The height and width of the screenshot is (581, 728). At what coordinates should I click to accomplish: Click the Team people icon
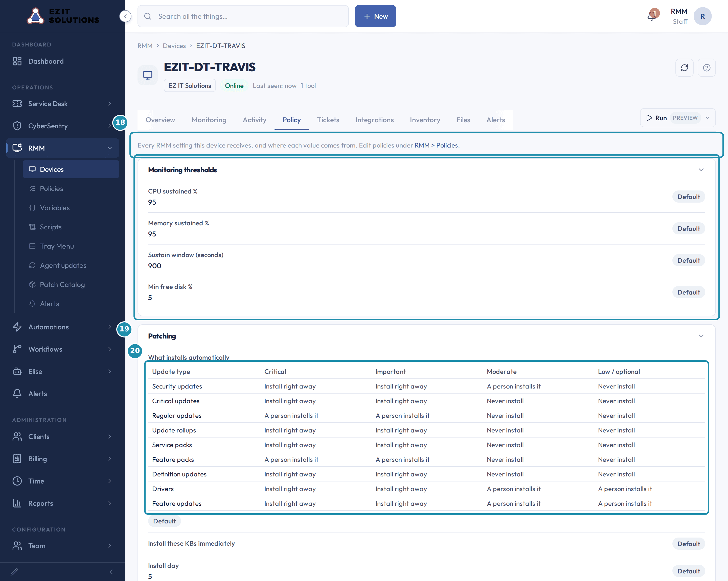coord(17,546)
